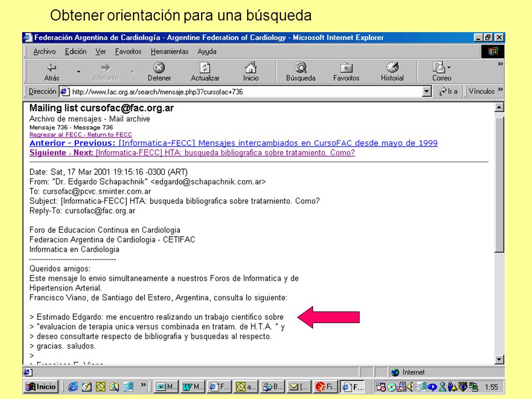Open the Edición menu
532x399 pixels.
pyautogui.click(x=76, y=52)
